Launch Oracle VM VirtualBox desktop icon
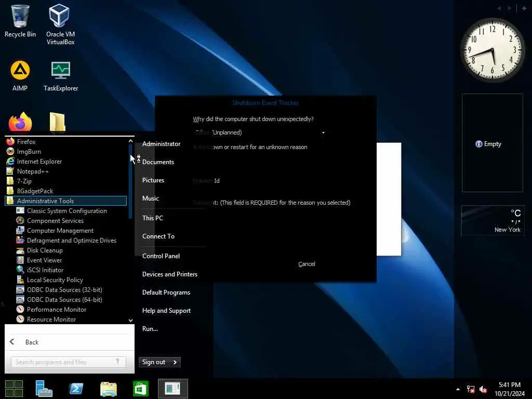Image resolution: width=532 pixels, height=399 pixels. pos(60,24)
